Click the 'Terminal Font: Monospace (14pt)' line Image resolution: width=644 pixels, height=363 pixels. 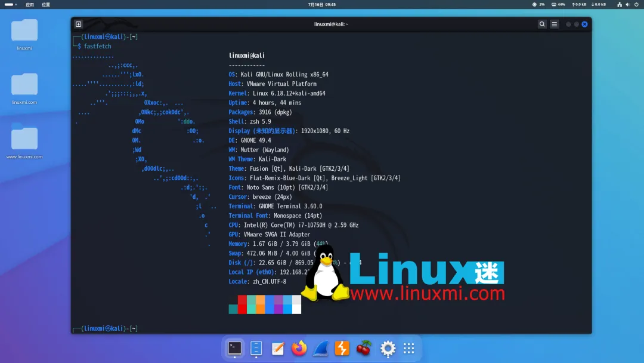point(275,216)
